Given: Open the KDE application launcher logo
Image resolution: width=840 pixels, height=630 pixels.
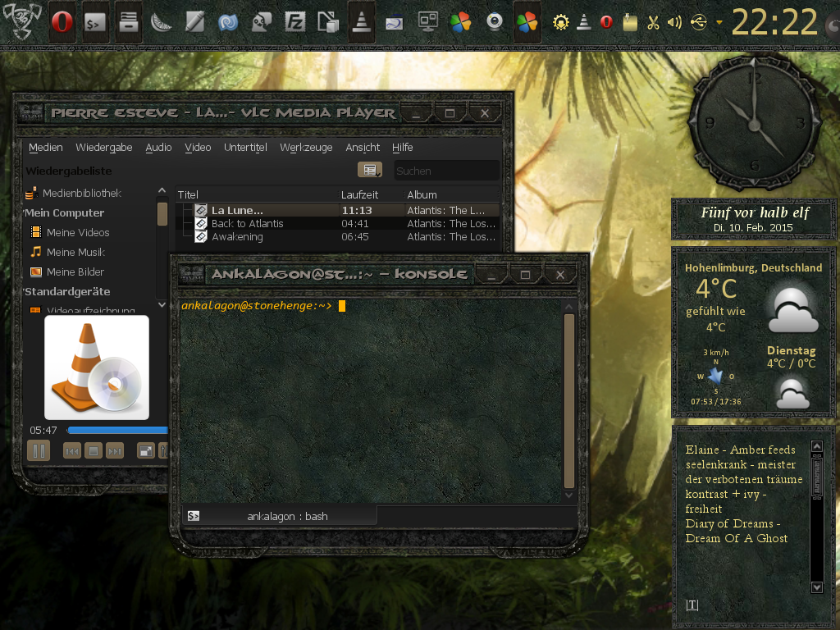Looking at the screenshot, I should [21, 21].
